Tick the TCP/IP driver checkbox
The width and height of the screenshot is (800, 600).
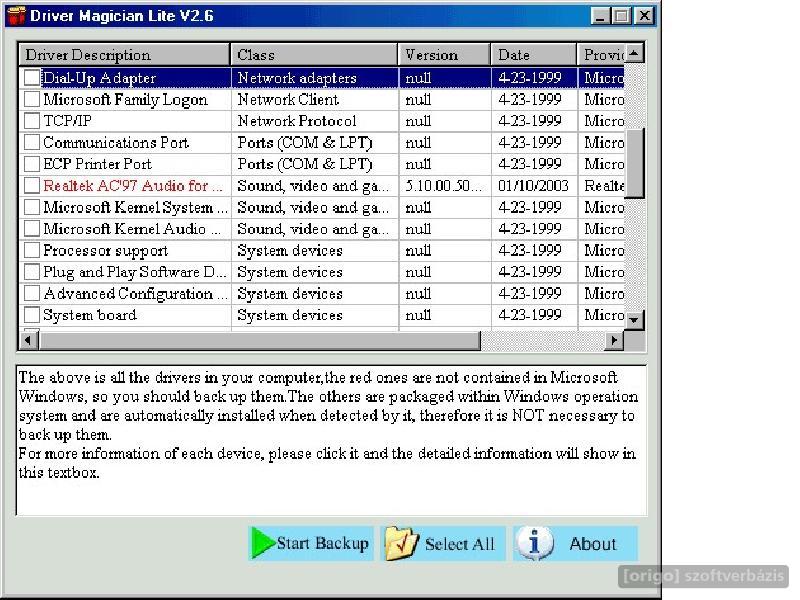click(32, 121)
